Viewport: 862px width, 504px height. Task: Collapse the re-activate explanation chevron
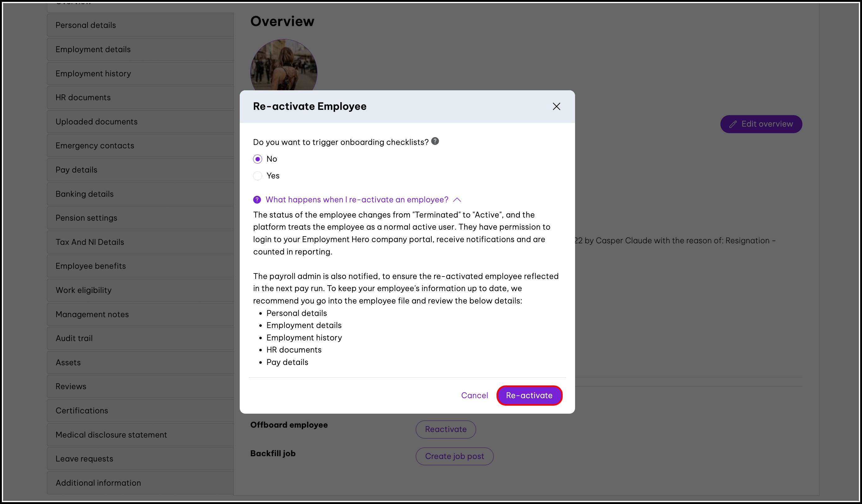pyautogui.click(x=457, y=200)
